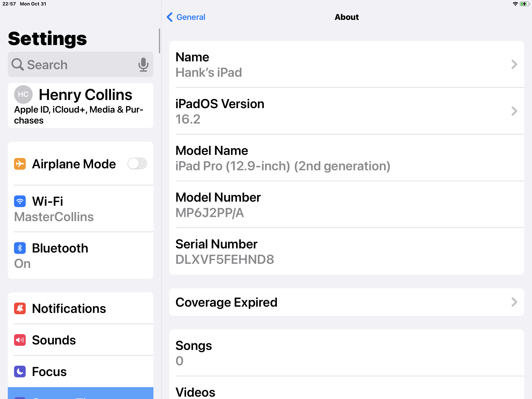Screen dimensions: 532x399
Task: Tap the iPadOS Version label
Action: pyautogui.click(x=220, y=104)
